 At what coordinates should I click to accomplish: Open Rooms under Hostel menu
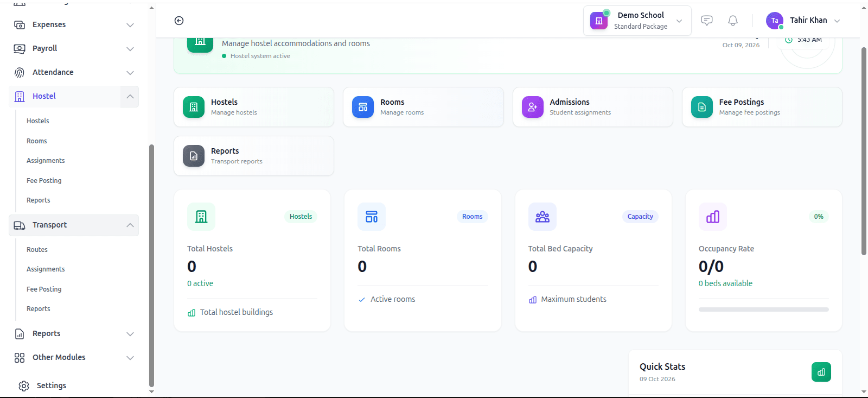point(37,141)
